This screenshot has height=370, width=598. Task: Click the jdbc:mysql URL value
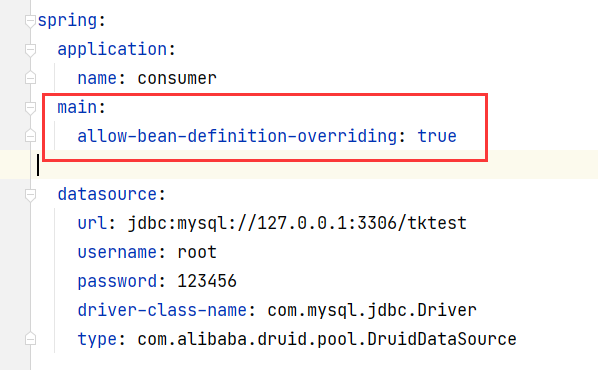click(297, 223)
